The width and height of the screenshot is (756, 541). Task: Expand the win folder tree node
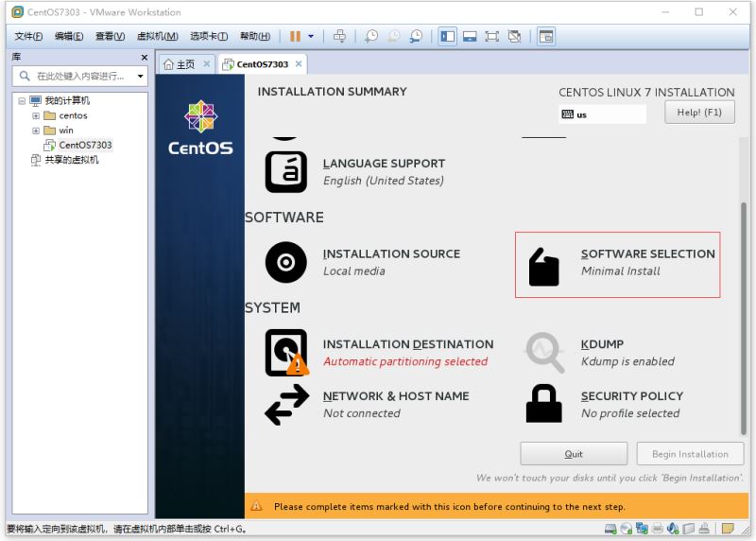[36, 131]
